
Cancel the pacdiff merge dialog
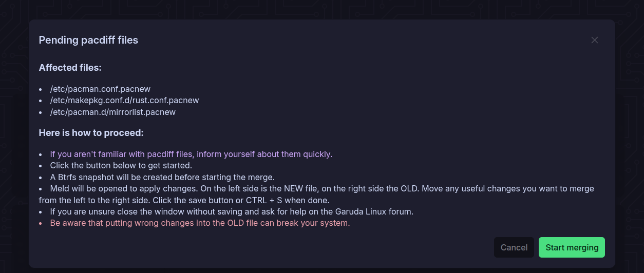tap(514, 247)
